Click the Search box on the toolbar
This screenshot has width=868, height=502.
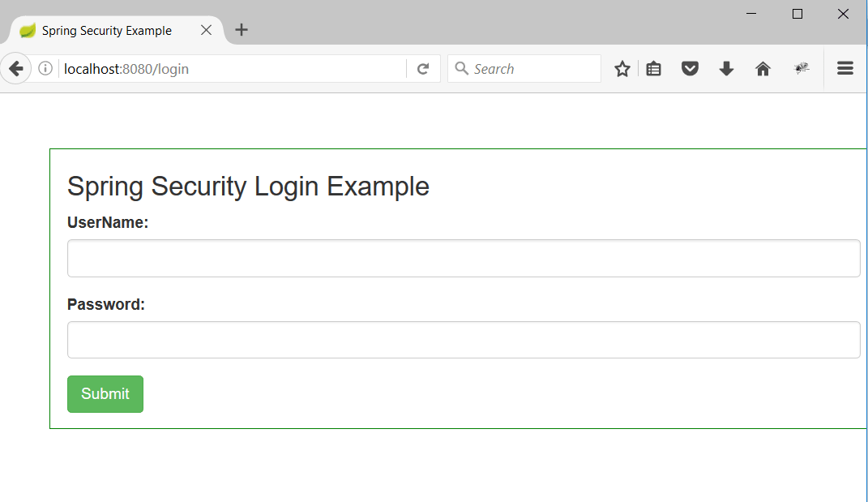(527, 68)
